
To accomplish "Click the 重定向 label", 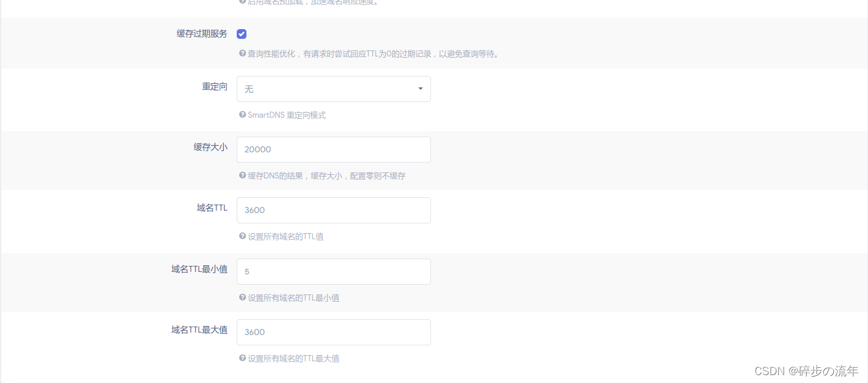I will pyautogui.click(x=215, y=87).
